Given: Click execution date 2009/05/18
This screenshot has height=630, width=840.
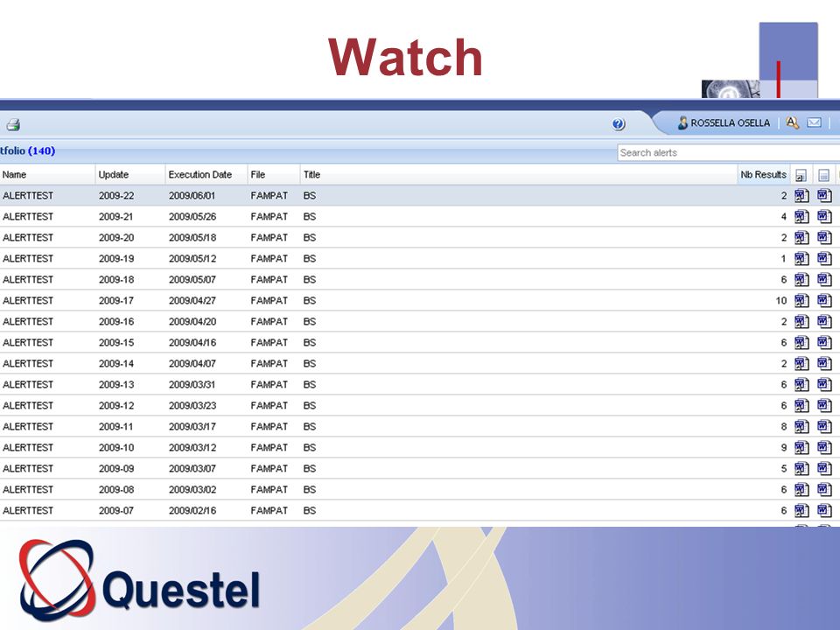Looking at the screenshot, I should (x=192, y=237).
